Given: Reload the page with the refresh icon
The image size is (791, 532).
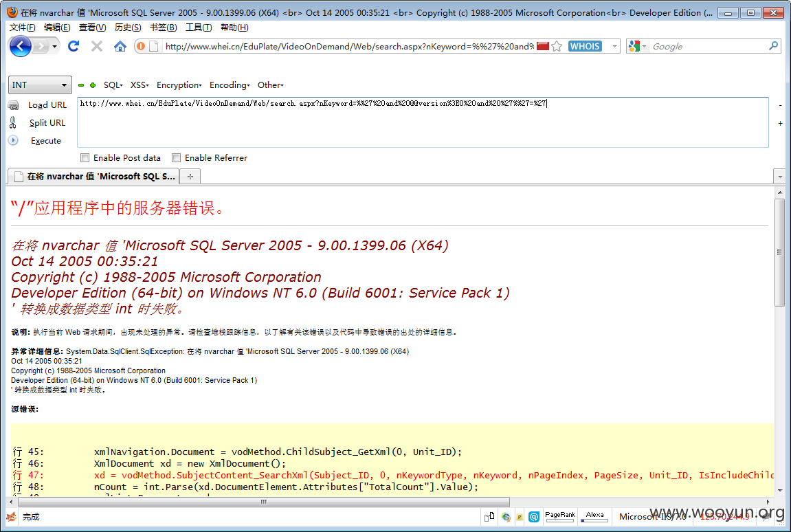Looking at the screenshot, I should [x=74, y=47].
